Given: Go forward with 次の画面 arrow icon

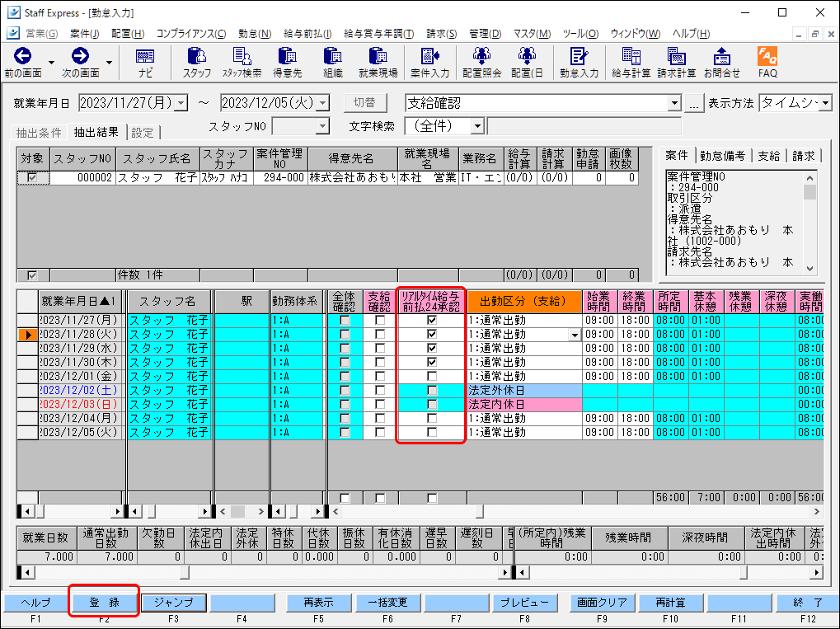Looking at the screenshot, I should point(80,56).
